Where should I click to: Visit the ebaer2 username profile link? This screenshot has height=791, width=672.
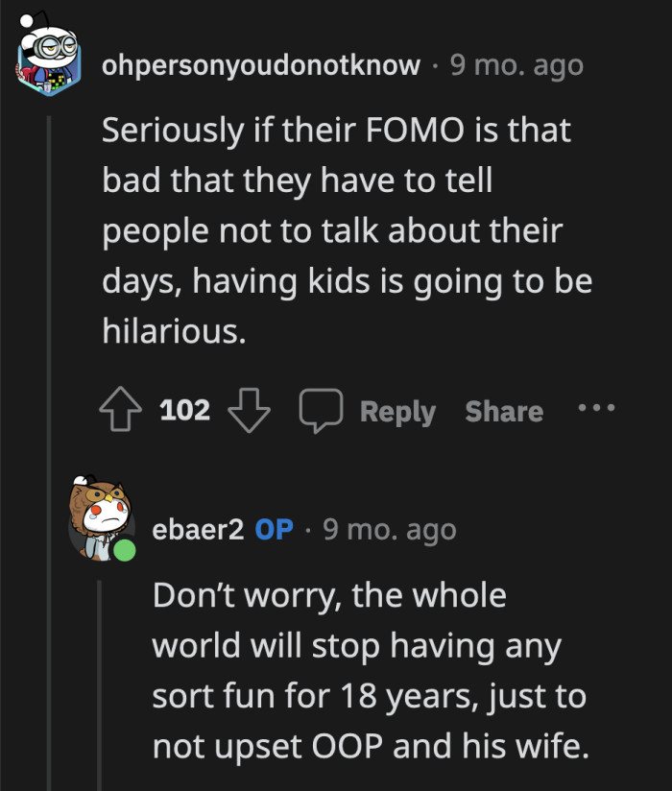pyautogui.click(x=199, y=529)
